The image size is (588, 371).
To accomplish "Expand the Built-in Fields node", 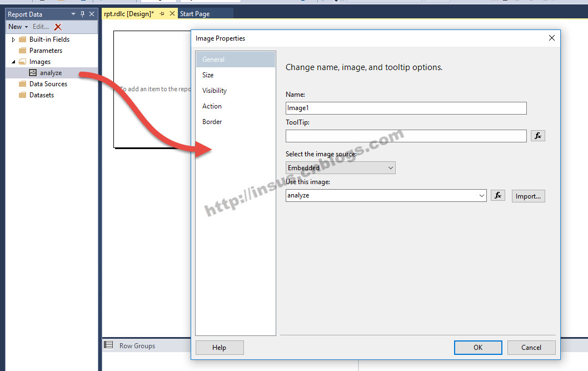I will [13, 39].
